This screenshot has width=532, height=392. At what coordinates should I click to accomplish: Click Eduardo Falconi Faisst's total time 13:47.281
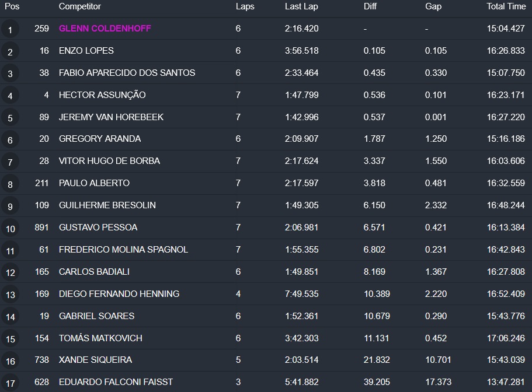[x=506, y=382]
